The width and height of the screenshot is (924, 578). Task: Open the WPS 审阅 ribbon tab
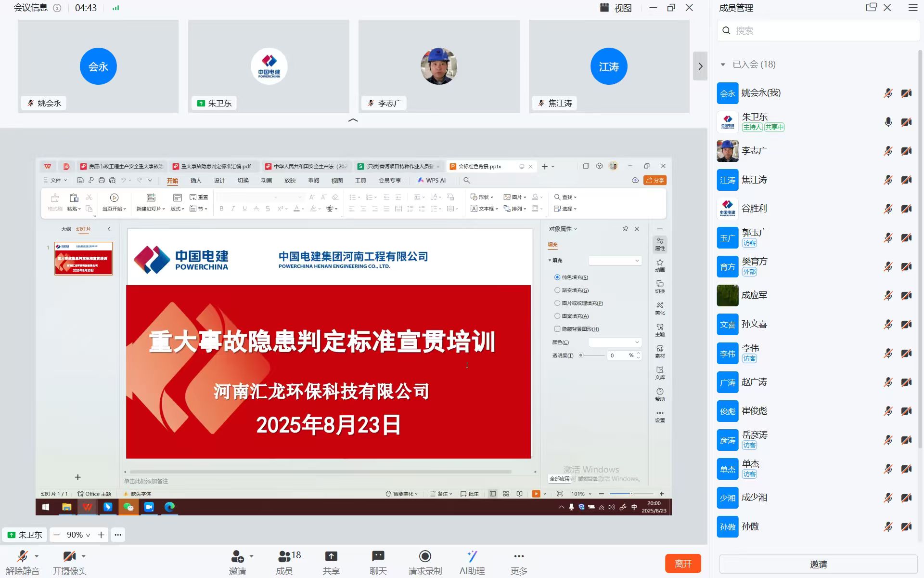(314, 181)
